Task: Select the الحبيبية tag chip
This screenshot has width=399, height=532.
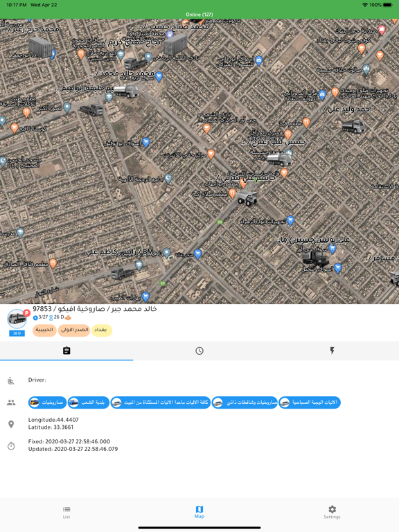Action: point(44,330)
